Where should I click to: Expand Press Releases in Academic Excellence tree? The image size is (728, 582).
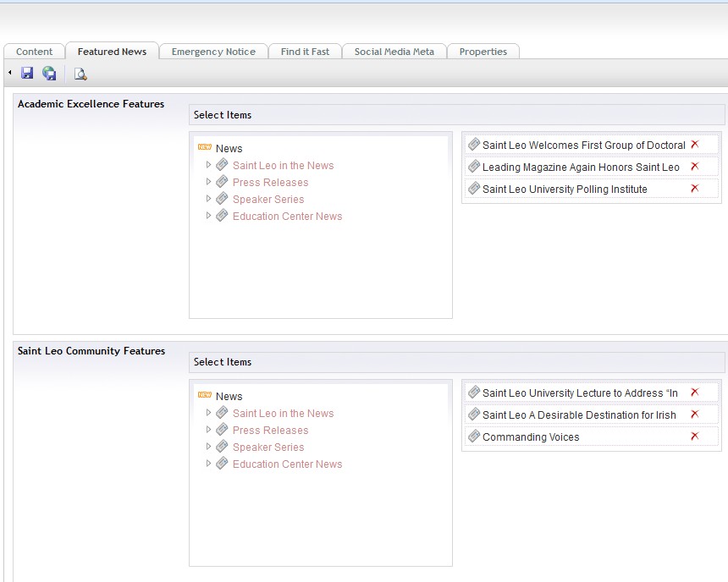(x=208, y=182)
